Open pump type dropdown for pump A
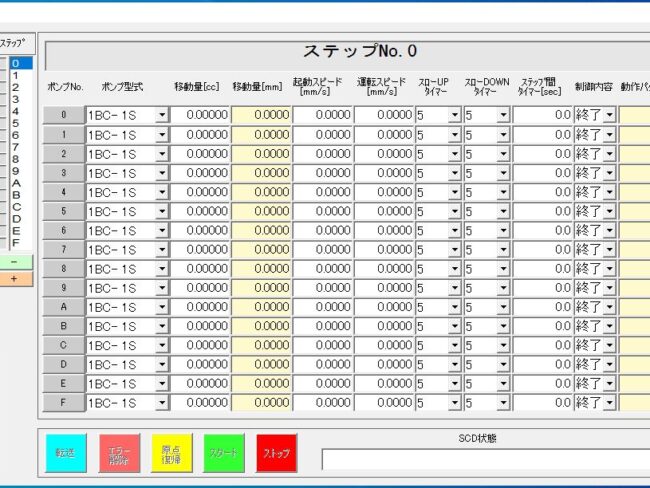 point(162,307)
